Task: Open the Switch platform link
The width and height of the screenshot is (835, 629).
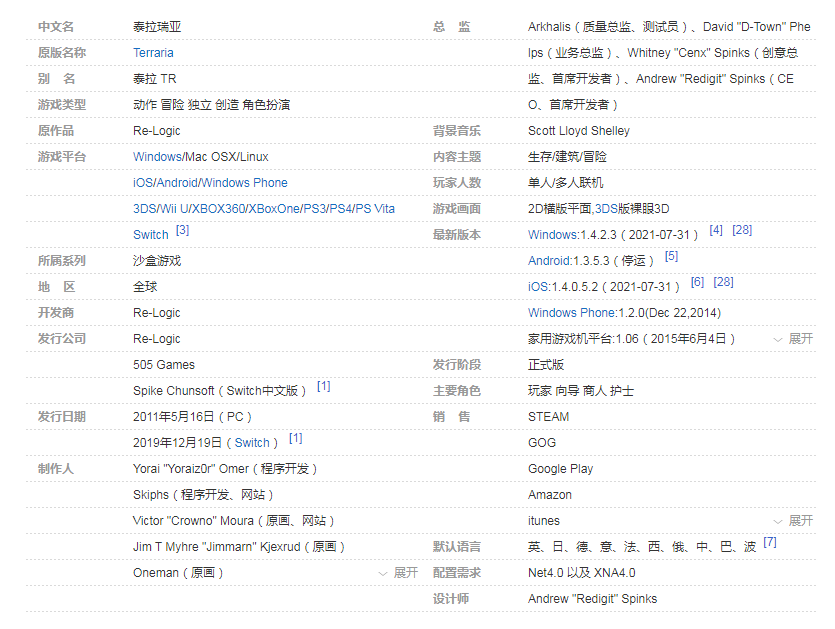Action: coord(151,235)
